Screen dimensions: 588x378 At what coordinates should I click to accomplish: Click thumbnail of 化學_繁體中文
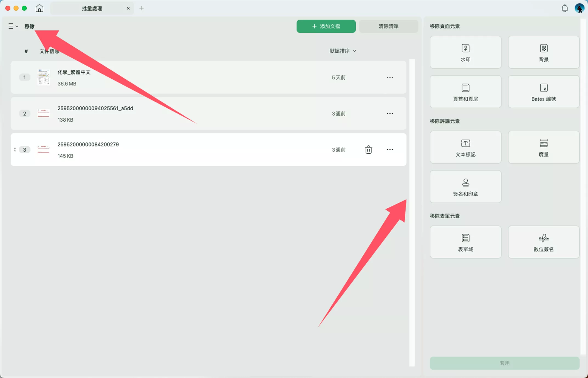click(x=43, y=78)
